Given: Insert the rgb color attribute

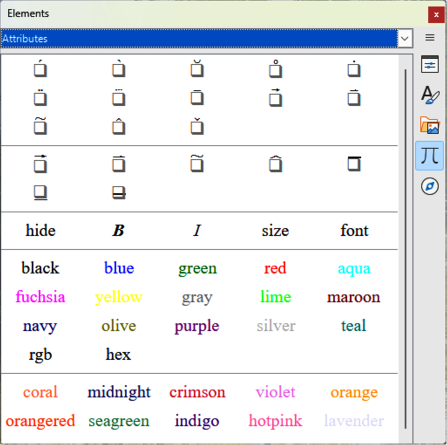Looking at the screenshot, I should coord(40,355).
